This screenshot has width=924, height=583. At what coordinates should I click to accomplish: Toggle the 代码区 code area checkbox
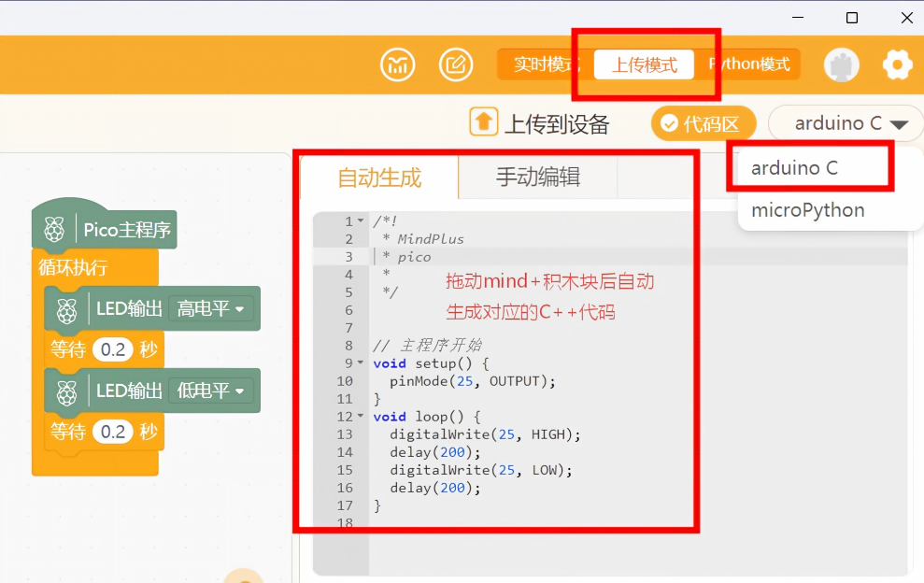tap(703, 123)
